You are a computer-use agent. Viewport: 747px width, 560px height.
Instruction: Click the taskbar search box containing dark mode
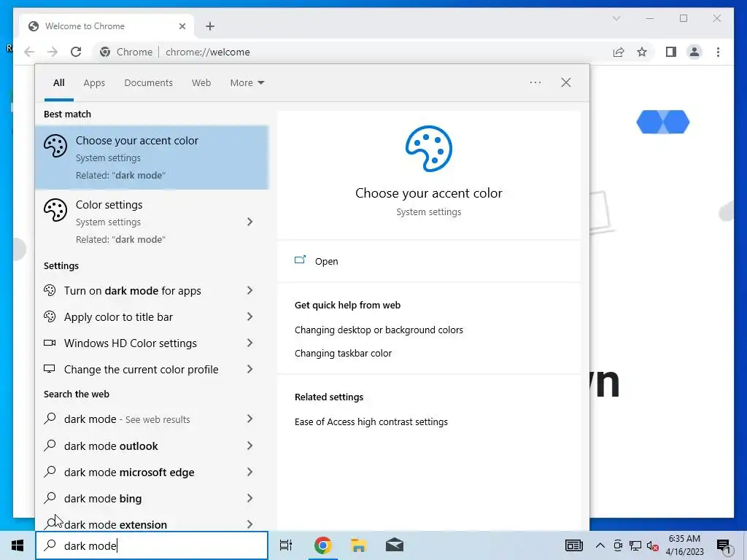tap(152, 545)
